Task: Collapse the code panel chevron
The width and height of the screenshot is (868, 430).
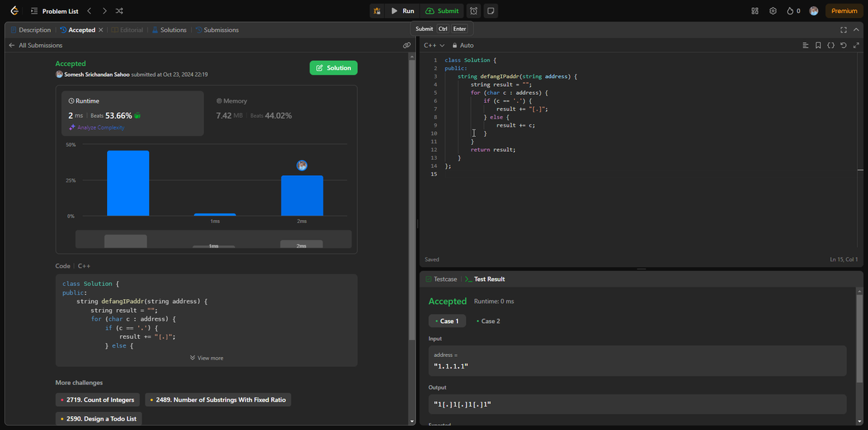Action: 856,30
